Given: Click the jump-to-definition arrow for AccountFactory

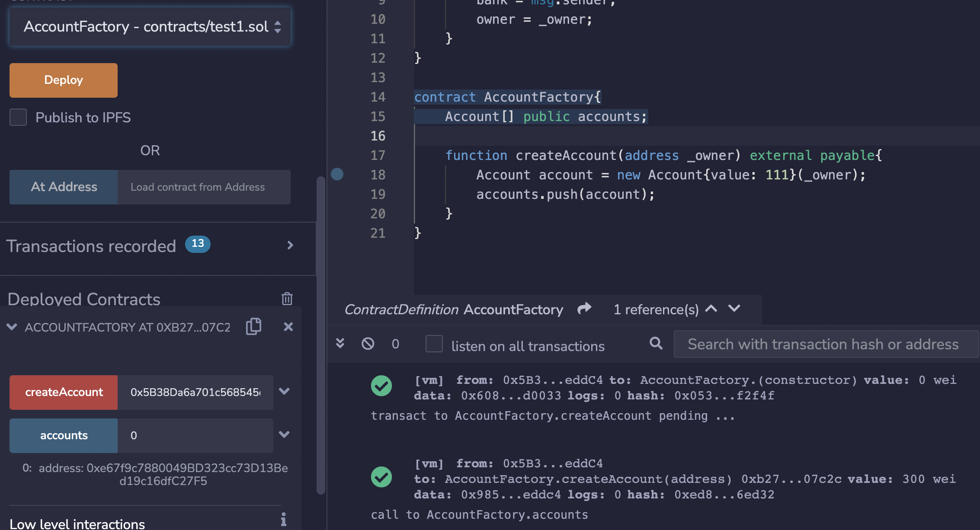Looking at the screenshot, I should point(584,309).
